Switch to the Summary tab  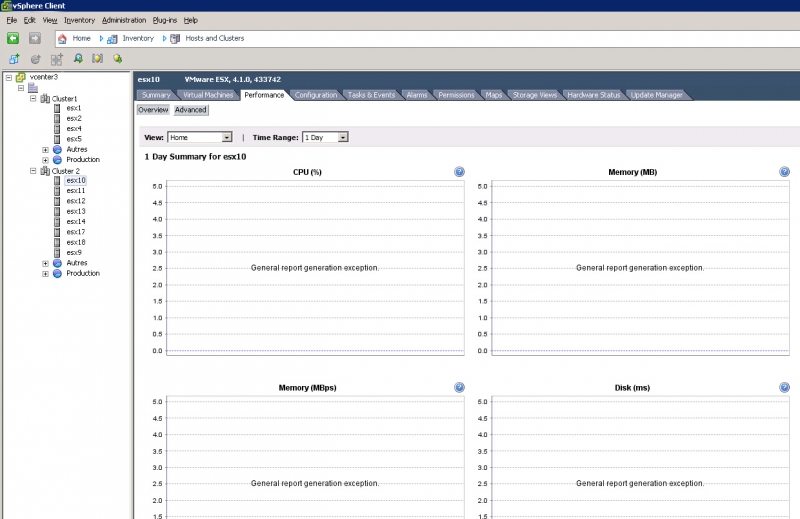pos(156,95)
